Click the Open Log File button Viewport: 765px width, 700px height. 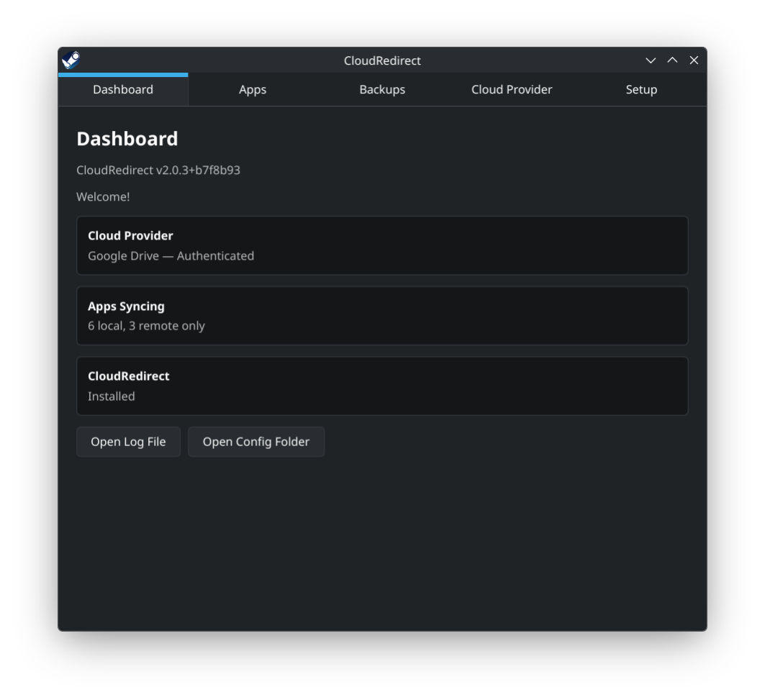[128, 442]
